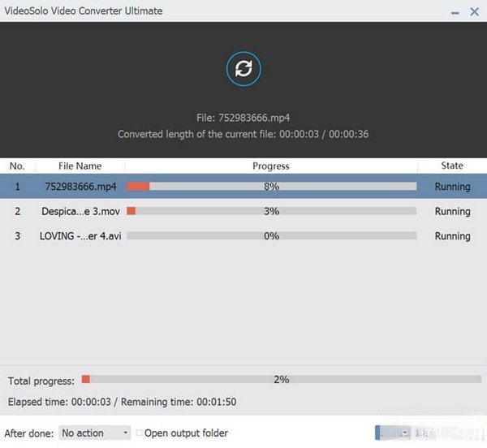Select the Despica...e 3.mov file row
Viewport: 487px width, 448px height.
coord(243,211)
